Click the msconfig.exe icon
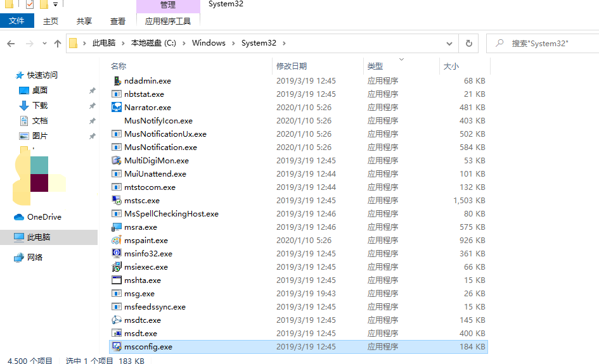Image resolution: width=599 pixels, height=364 pixels. click(x=117, y=346)
